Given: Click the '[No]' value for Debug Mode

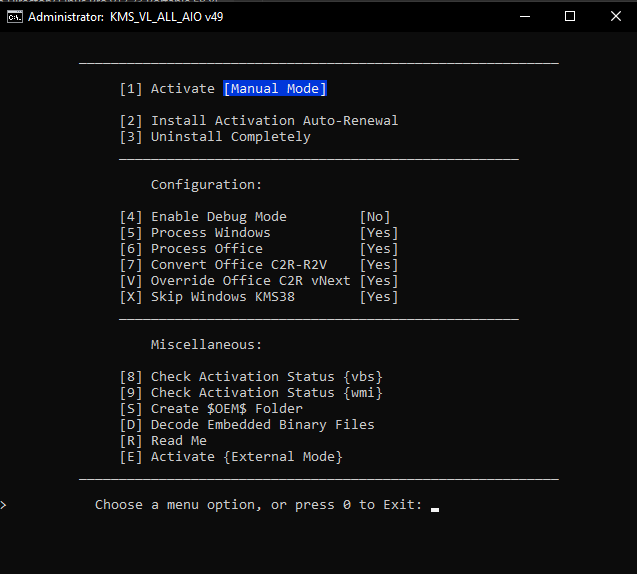Looking at the screenshot, I should click(x=375, y=217).
